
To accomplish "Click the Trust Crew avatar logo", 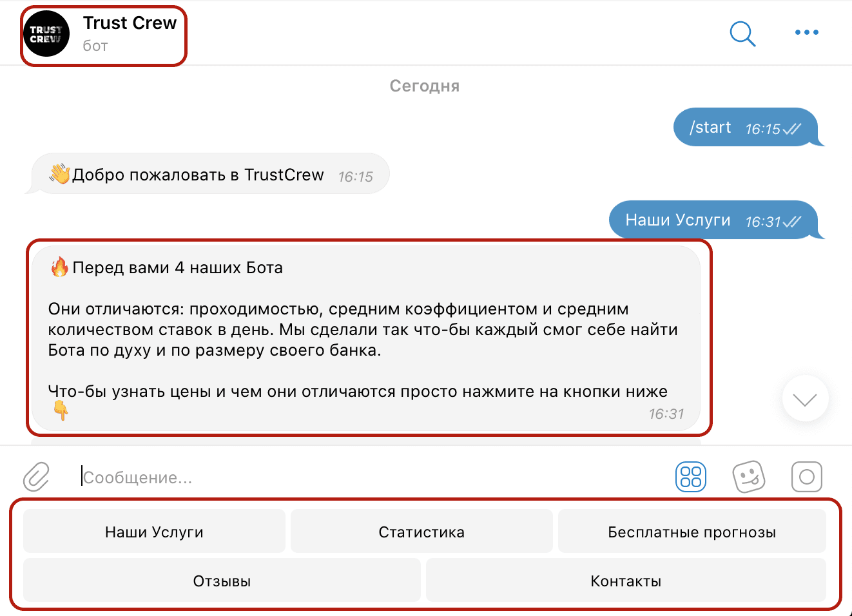I will [46, 34].
